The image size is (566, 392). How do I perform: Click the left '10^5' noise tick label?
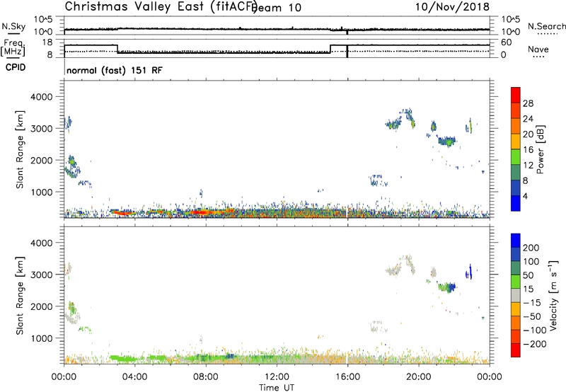(x=43, y=19)
